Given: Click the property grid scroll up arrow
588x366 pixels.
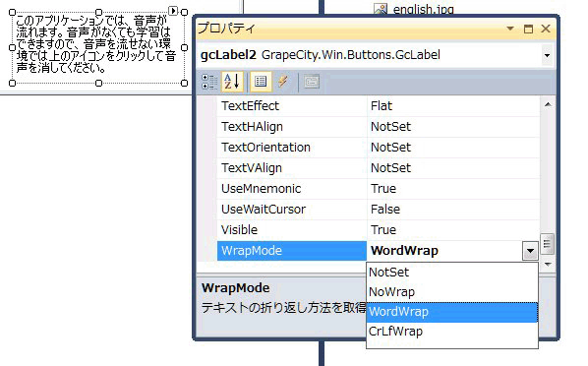Looking at the screenshot, I should [548, 104].
